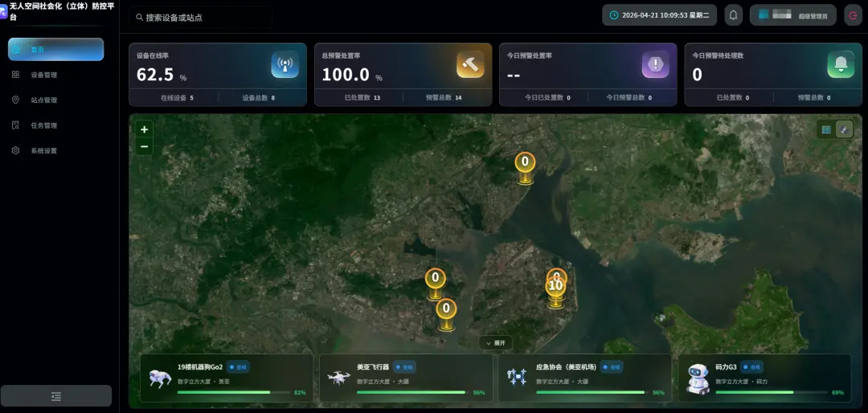Image resolution: width=868 pixels, height=413 pixels.
Task: Click the 总预警处置率 hammer icon
Action: [470, 64]
